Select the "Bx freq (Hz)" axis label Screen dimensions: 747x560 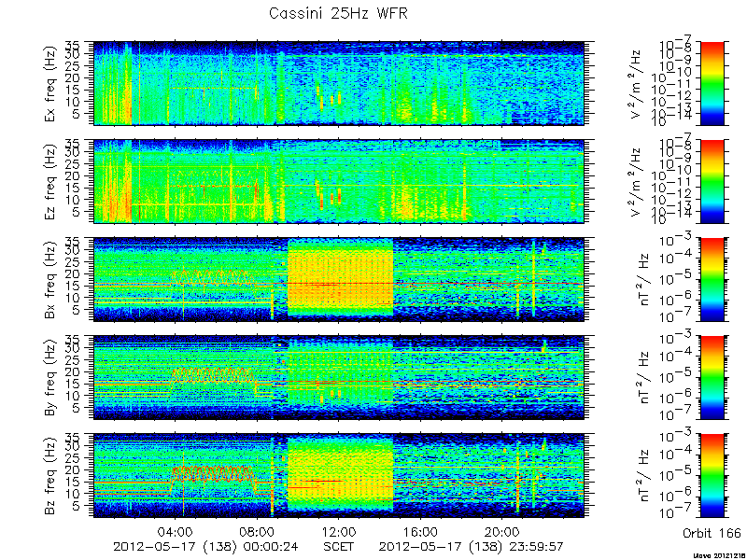(50, 280)
